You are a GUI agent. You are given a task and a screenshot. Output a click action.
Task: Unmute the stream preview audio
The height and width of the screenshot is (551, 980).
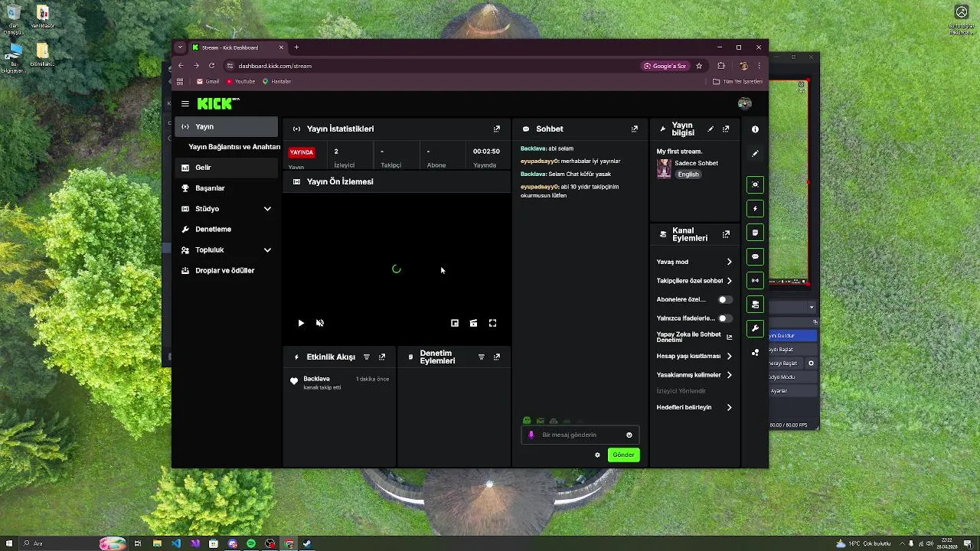320,323
